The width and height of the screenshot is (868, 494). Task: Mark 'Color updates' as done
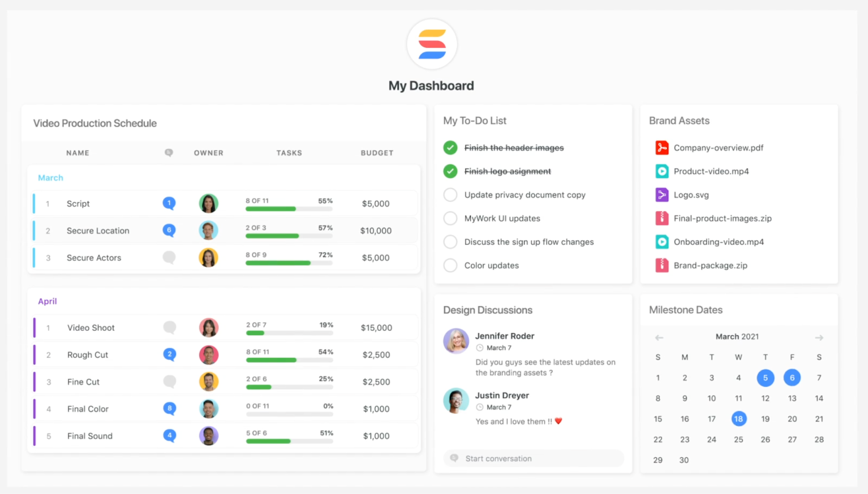(x=450, y=265)
